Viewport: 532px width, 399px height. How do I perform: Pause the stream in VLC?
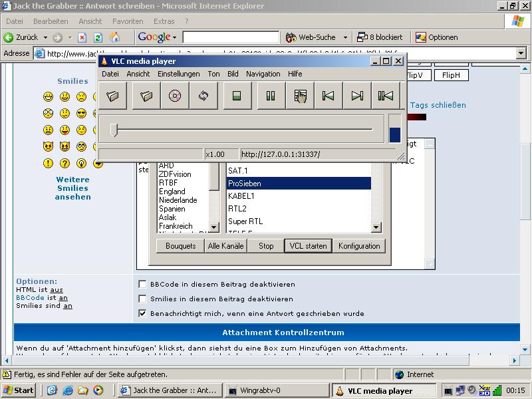(x=270, y=96)
